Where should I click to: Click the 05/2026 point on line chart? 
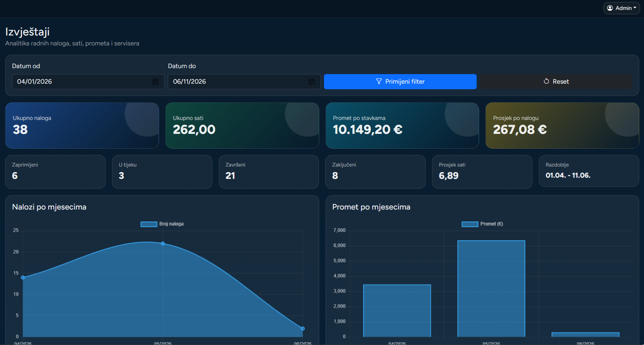click(x=163, y=243)
